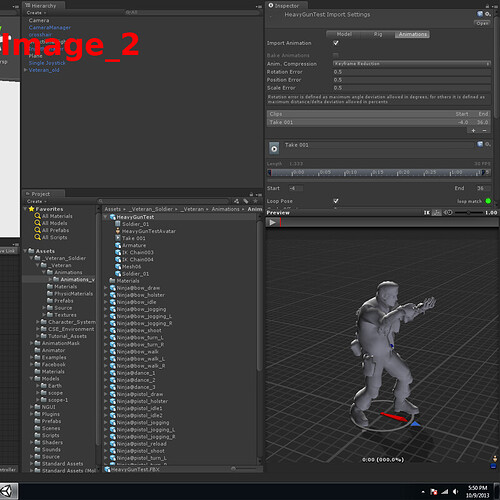Add a new clip with plus icon
The image size is (500, 500).
click(x=473, y=131)
